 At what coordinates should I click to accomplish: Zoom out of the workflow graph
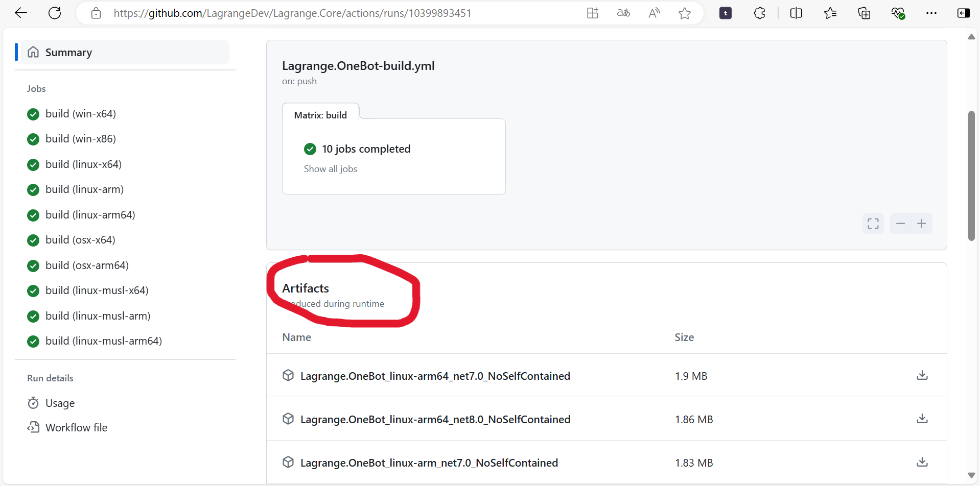[900, 224]
